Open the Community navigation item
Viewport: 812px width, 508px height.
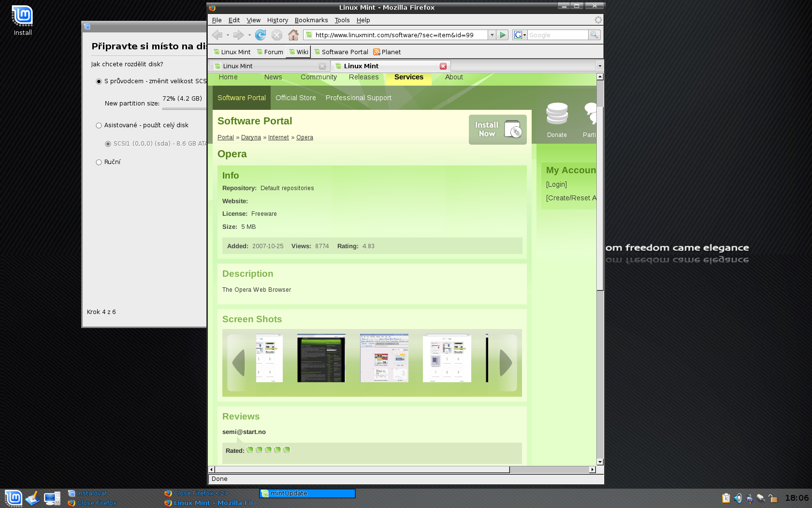click(319, 77)
